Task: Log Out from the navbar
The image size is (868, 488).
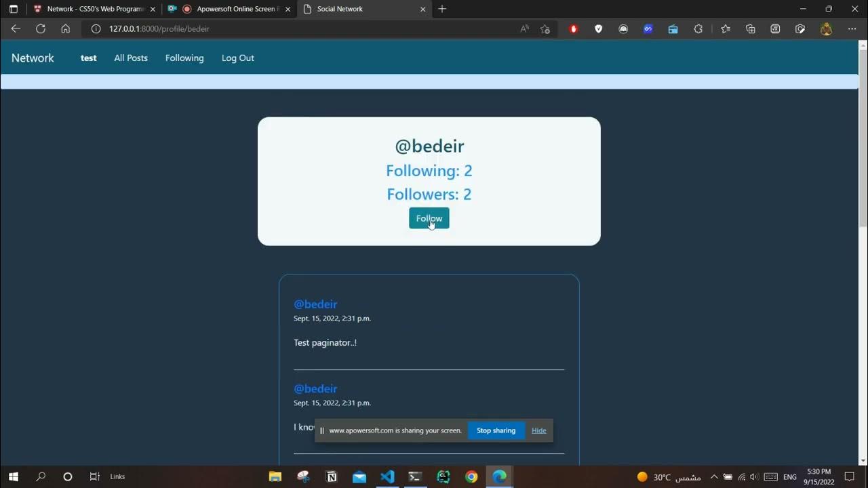Action: (238, 58)
